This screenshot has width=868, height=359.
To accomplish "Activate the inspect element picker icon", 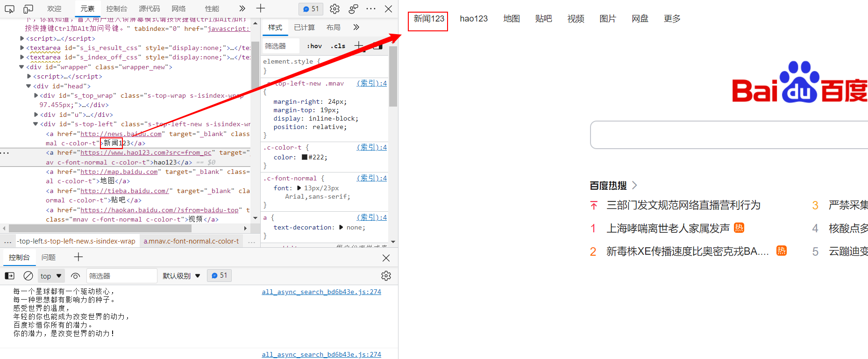I will click(x=9, y=9).
